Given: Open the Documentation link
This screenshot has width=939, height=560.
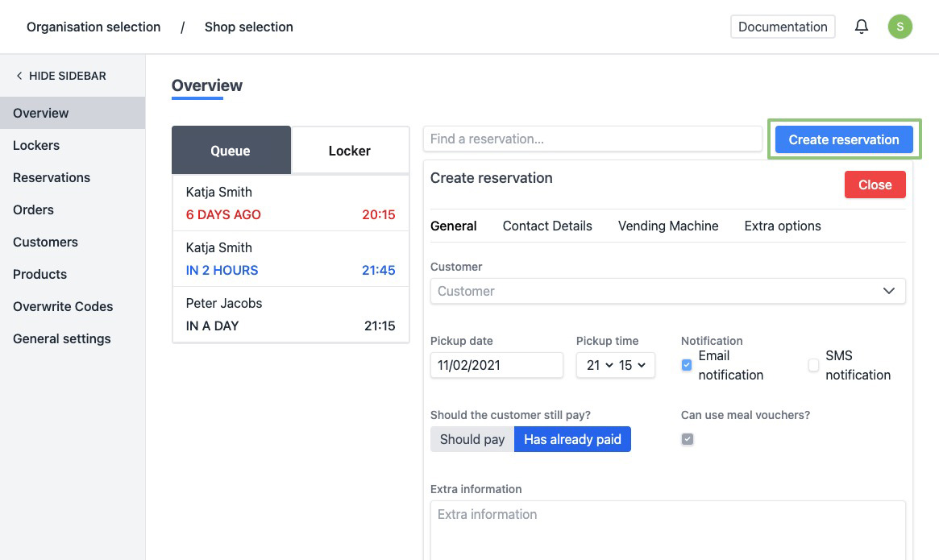Looking at the screenshot, I should pyautogui.click(x=782, y=27).
